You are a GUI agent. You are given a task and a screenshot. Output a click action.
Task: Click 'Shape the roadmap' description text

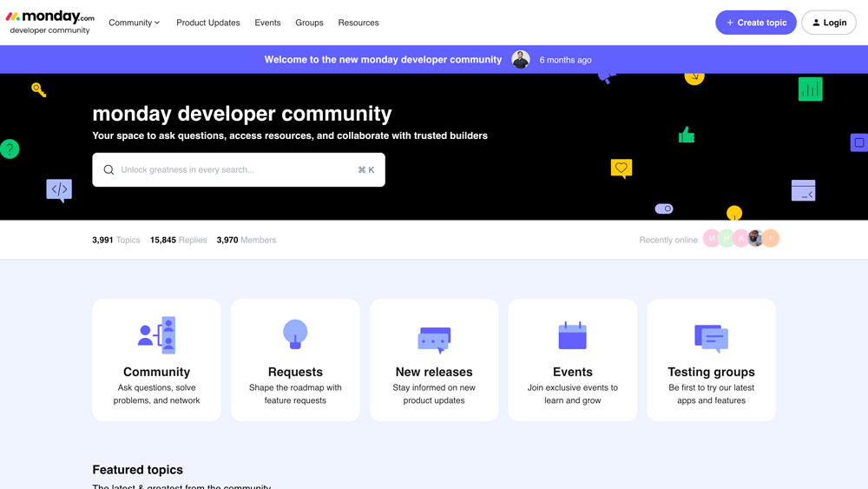point(295,393)
